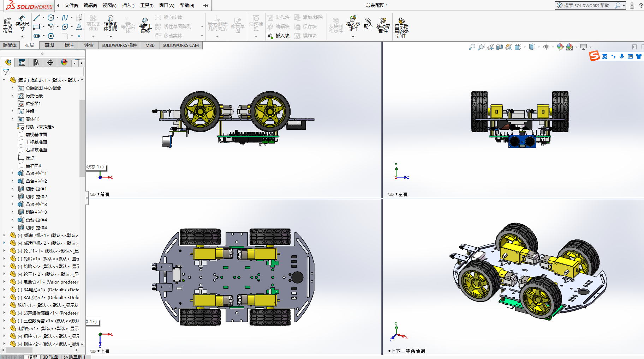644x359 pixels.
Task: Click the Zoom to Area icon
Action: [x=481, y=47]
